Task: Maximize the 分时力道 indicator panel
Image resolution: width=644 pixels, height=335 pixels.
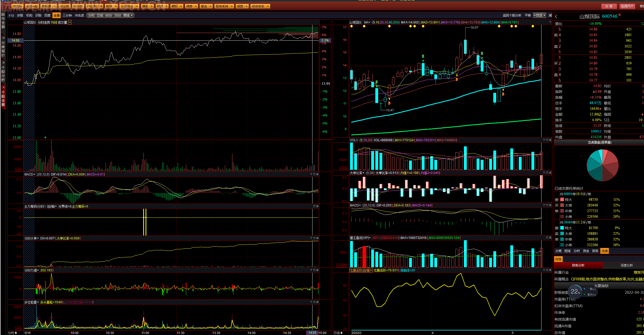Action: 314,270
